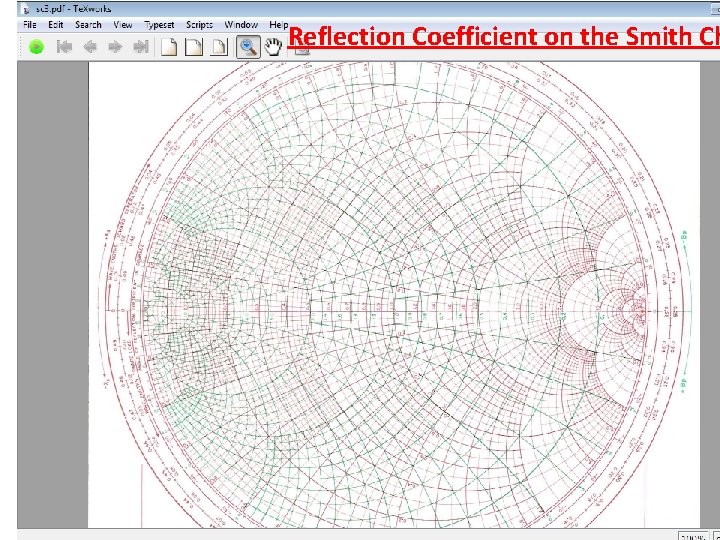The width and height of the screenshot is (720, 540).
Task: Click the TeXworks document icon in title bar
Action: [26, 9]
